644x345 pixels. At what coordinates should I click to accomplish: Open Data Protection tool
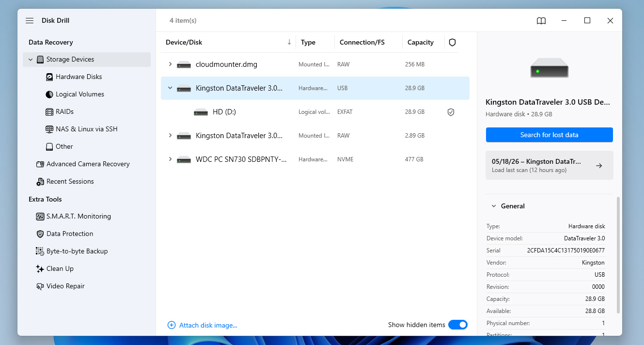(x=70, y=234)
